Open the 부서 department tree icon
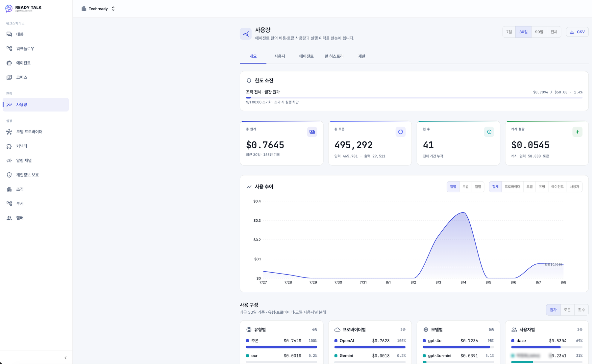The image size is (592, 364). pos(9,204)
